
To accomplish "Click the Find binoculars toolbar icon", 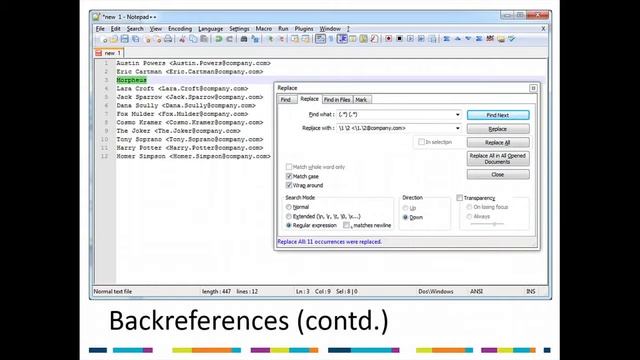I will (x=244, y=39).
